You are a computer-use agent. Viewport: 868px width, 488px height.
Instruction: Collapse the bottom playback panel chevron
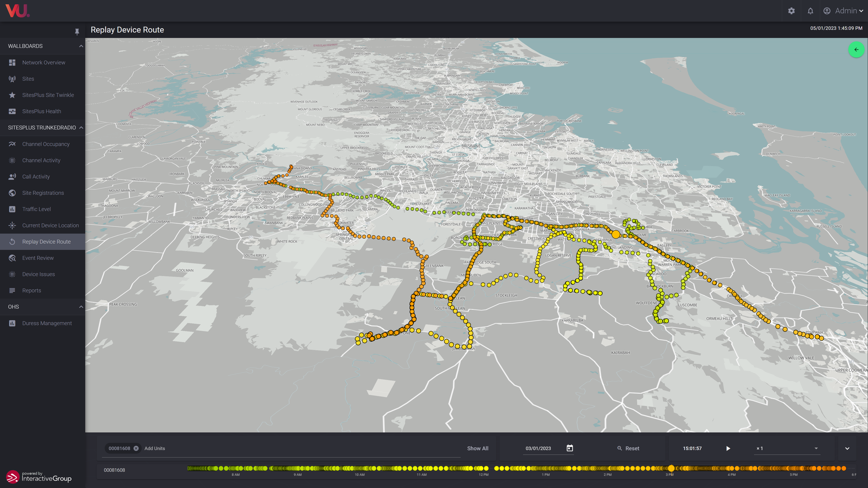coord(847,448)
